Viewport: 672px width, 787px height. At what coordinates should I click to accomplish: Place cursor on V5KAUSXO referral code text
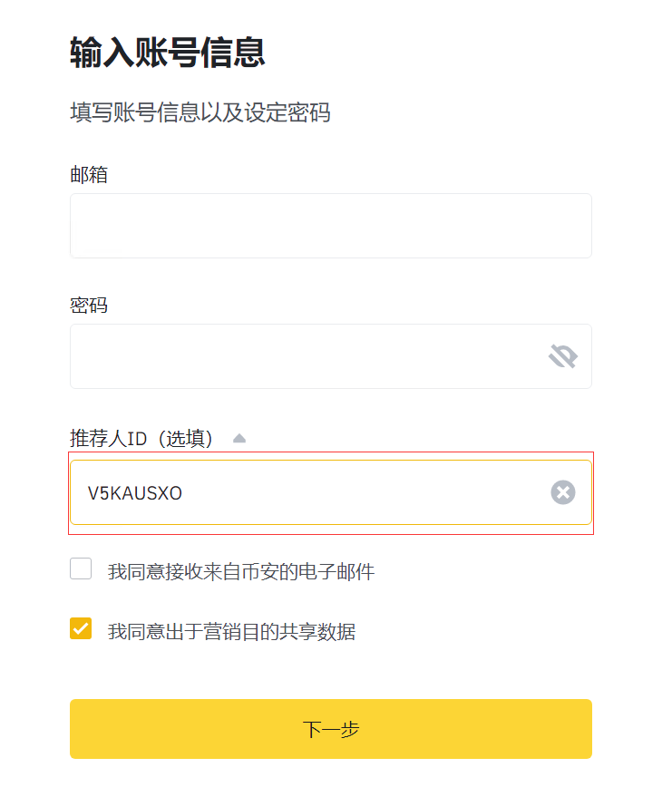pos(135,493)
